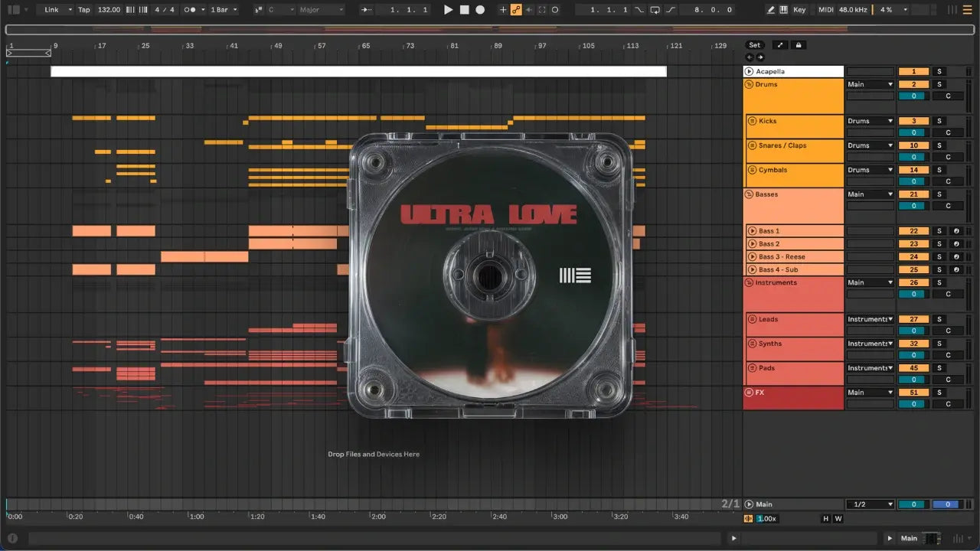The width and height of the screenshot is (980, 551).
Task: Click the Link button
Action: (x=51, y=10)
